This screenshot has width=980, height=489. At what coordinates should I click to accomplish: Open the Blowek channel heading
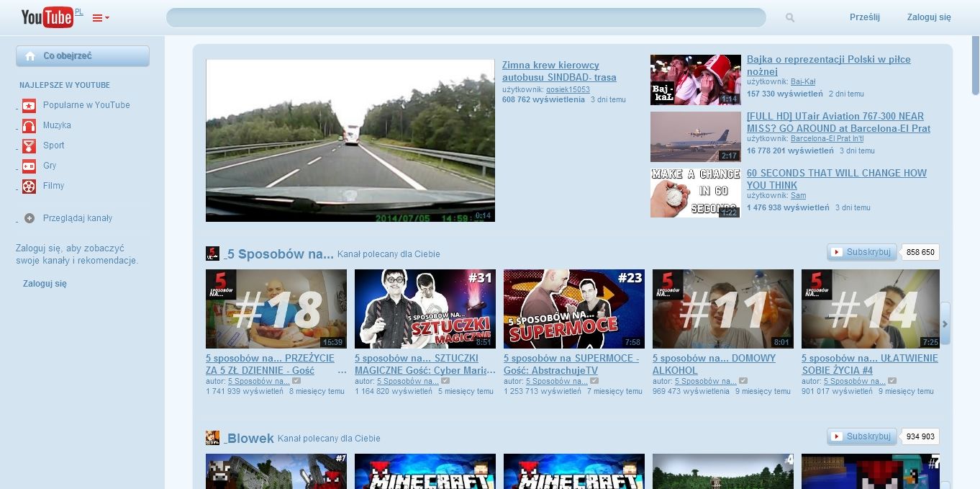point(250,438)
